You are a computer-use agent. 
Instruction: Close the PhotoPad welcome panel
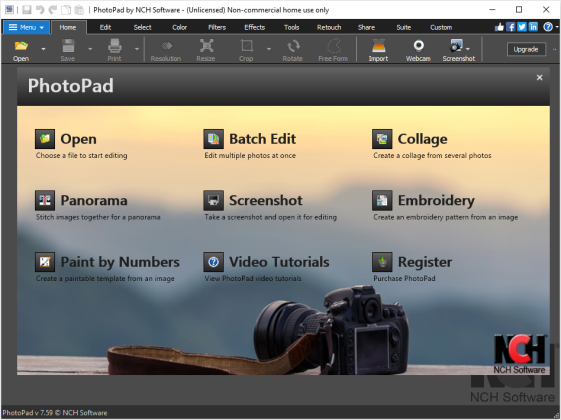point(540,78)
